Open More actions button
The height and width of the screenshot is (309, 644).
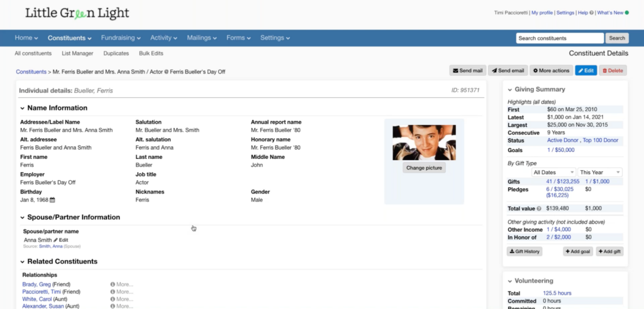click(x=551, y=70)
